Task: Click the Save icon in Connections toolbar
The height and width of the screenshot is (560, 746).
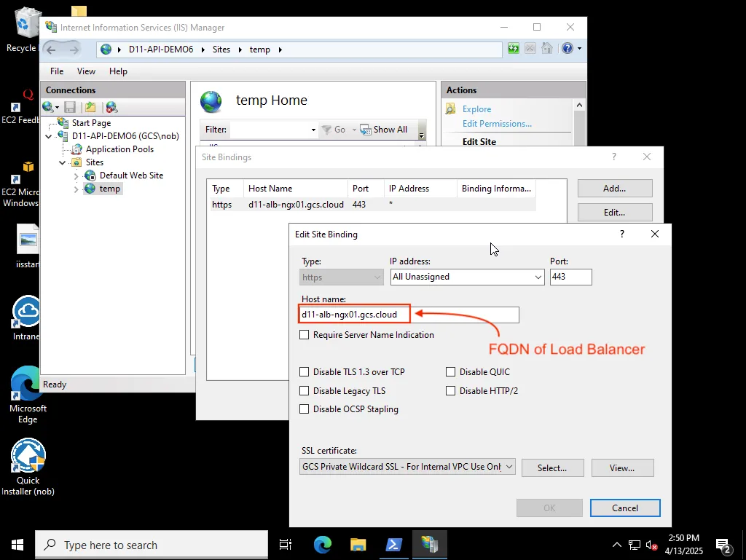Action: click(70, 107)
